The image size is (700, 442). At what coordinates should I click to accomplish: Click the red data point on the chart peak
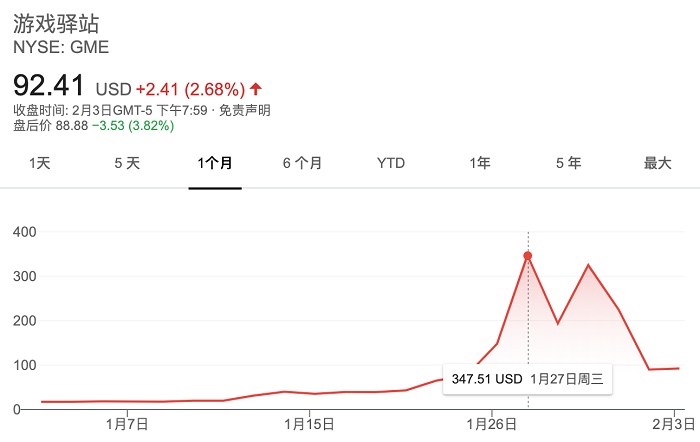(x=528, y=256)
